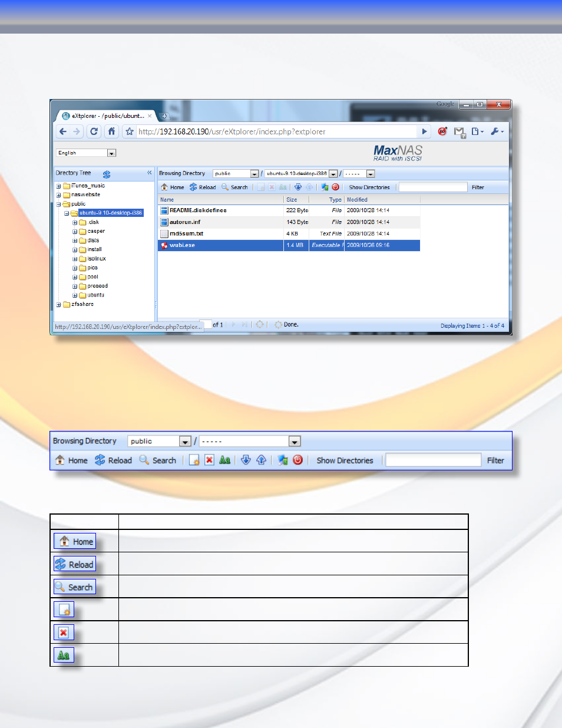Click the browser home page icon

[x=111, y=131]
